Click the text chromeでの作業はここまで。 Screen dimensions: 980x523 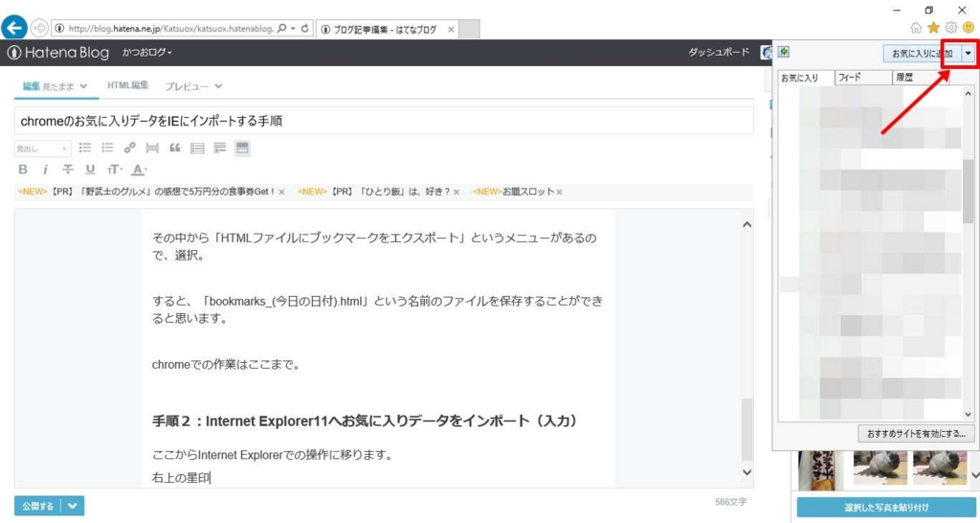point(226,364)
